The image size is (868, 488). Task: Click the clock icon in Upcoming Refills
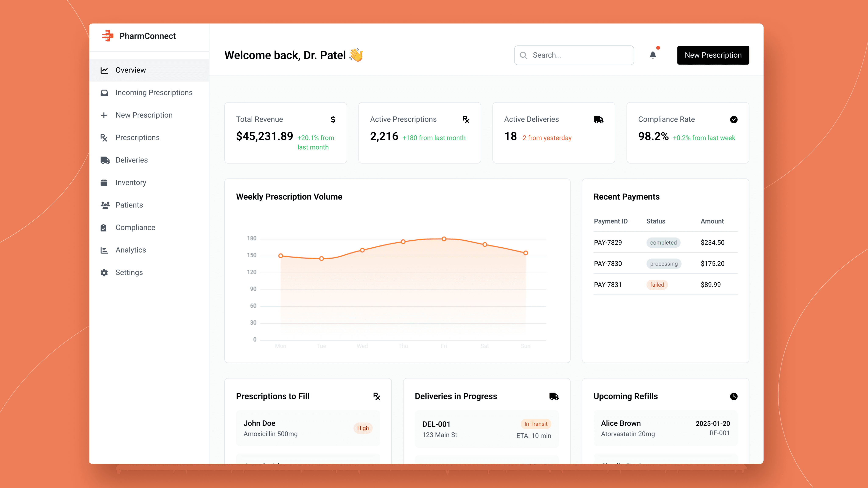click(734, 396)
